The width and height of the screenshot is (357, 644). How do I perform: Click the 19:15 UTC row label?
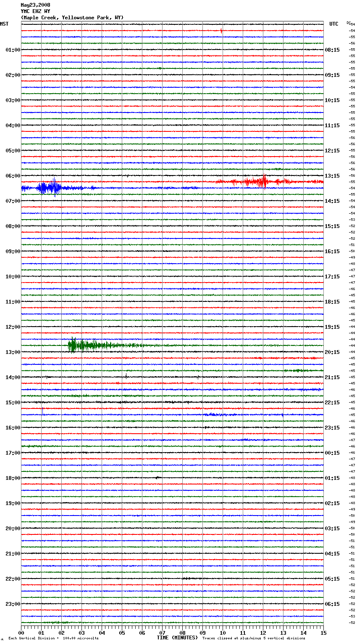tap(332, 327)
